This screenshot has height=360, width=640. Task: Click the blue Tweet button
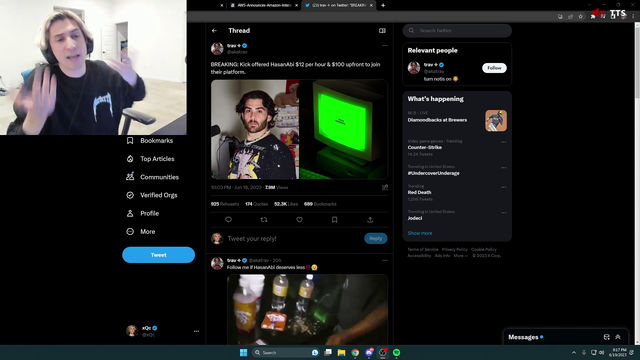coord(158,255)
